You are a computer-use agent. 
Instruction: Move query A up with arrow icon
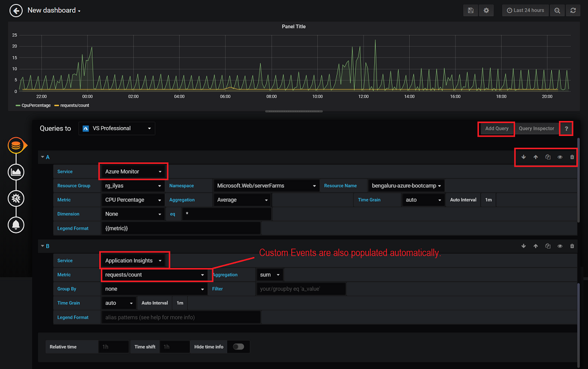click(536, 157)
